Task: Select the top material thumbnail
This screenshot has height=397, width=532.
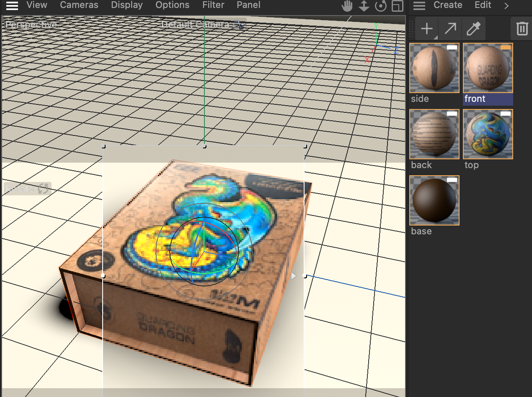Action: [x=488, y=134]
